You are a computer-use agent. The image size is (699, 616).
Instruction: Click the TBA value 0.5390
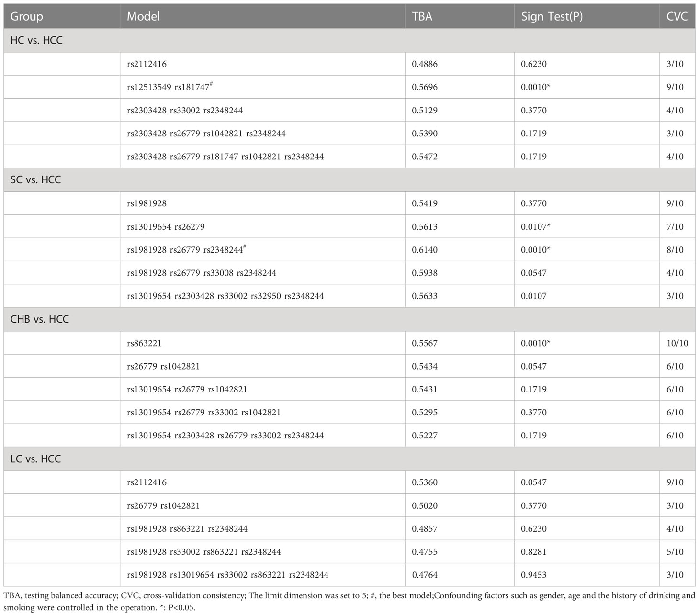pyautogui.click(x=425, y=134)
